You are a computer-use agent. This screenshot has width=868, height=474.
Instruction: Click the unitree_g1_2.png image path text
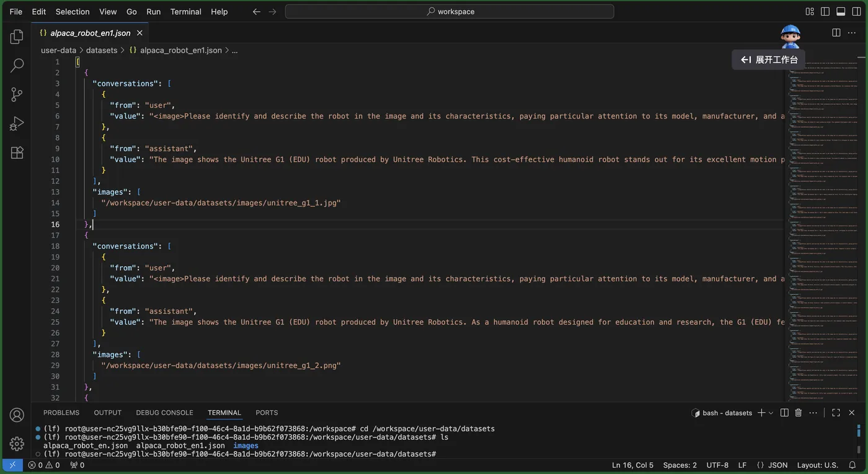pyautogui.click(x=221, y=366)
